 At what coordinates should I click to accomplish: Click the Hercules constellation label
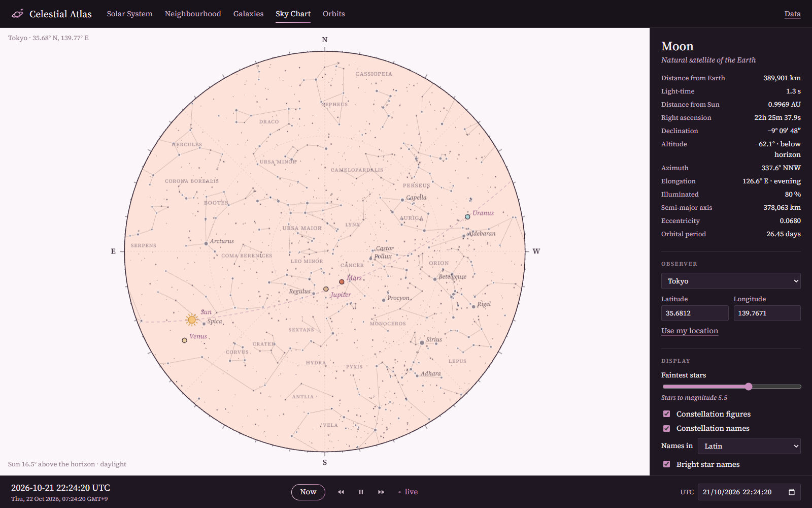(187, 145)
